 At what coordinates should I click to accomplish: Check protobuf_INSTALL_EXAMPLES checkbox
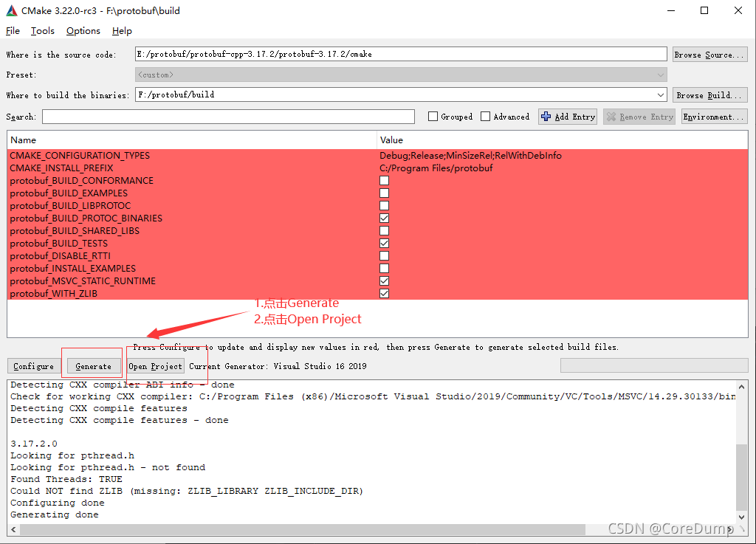pyautogui.click(x=384, y=269)
